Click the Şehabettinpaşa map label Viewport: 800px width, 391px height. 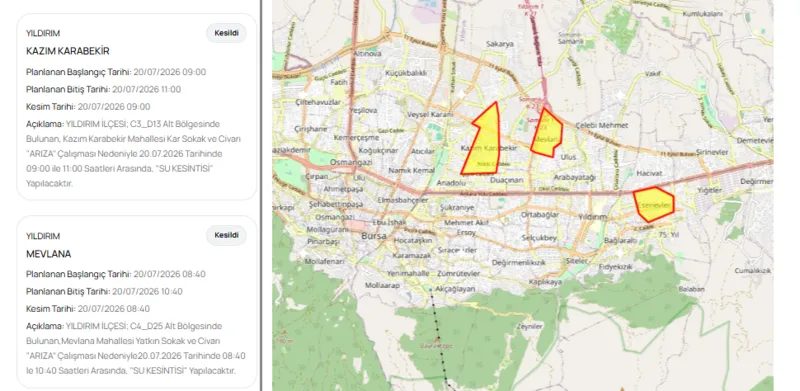tap(335, 204)
